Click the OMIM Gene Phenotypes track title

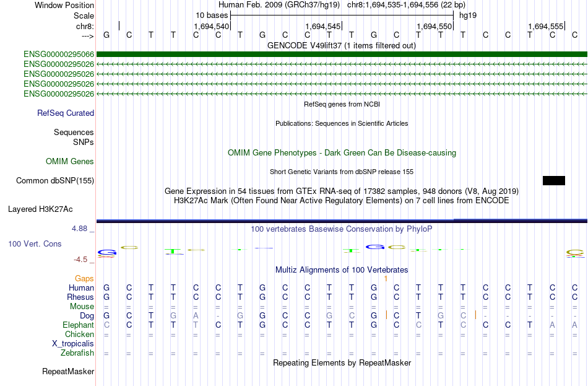coord(342,153)
